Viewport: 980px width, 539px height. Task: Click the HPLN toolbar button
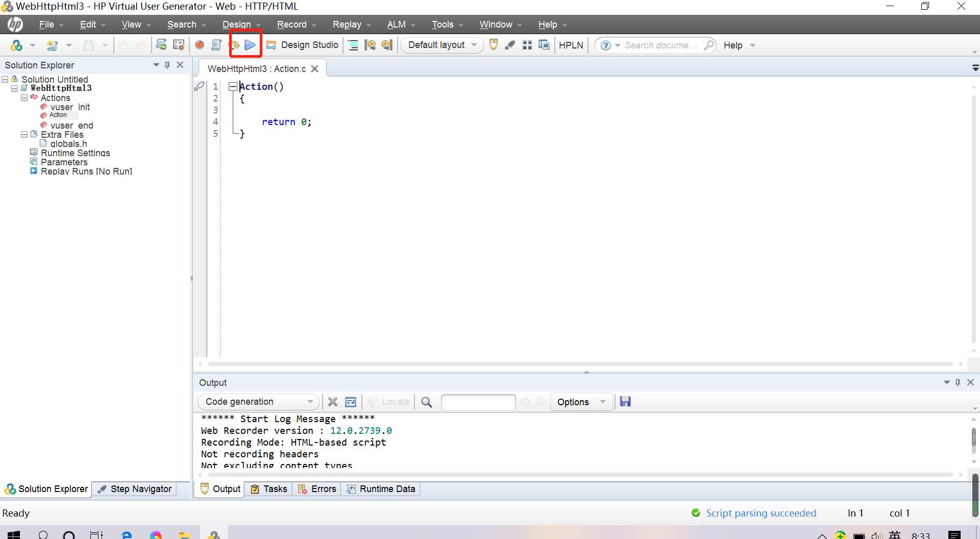tap(571, 45)
